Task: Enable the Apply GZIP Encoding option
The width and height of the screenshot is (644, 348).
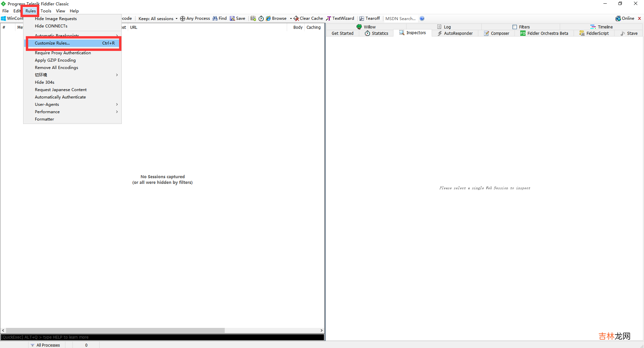Action: click(55, 60)
